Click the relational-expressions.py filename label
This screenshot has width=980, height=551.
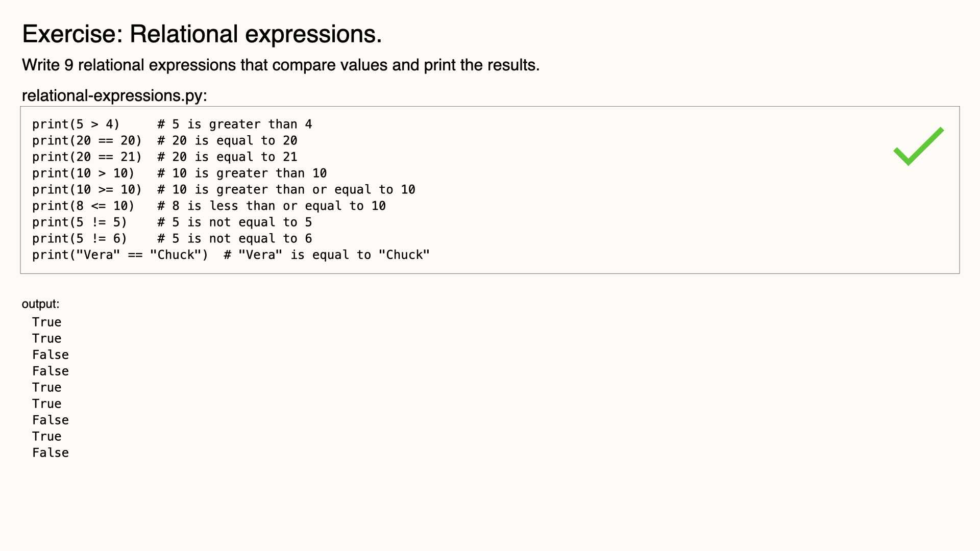point(114,96)
